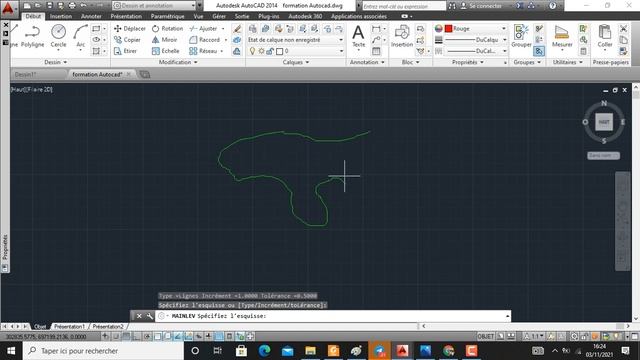Screen dimensions: 640x360
Task: Click the HAUT face of the ViewCube
Action: [x=604, y=122]
